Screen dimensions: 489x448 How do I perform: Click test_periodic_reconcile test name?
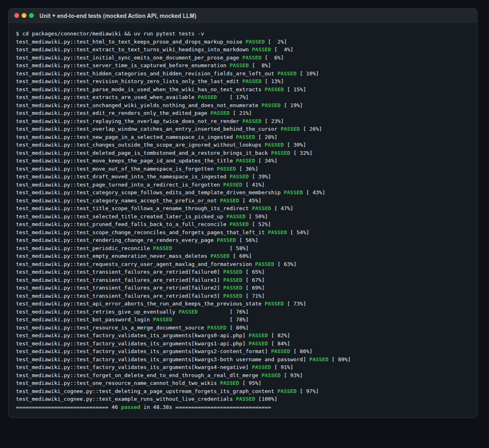click(x=113, y=248)
